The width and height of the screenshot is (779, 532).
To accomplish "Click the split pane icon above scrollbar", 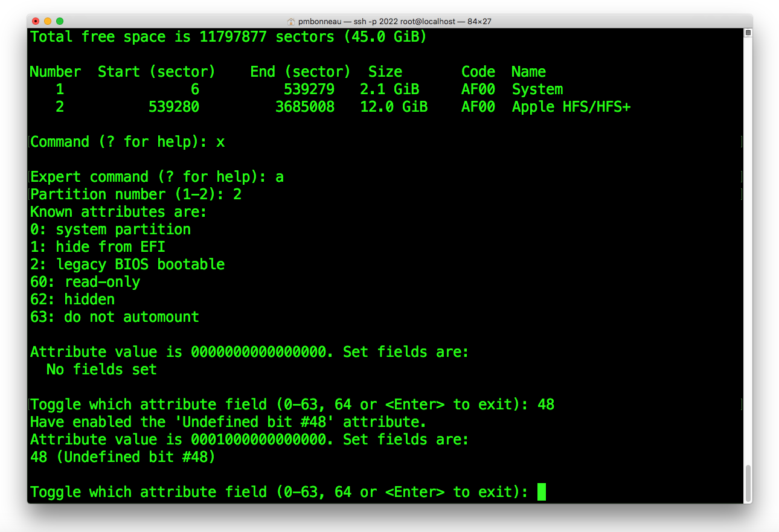I will [748, 33].
